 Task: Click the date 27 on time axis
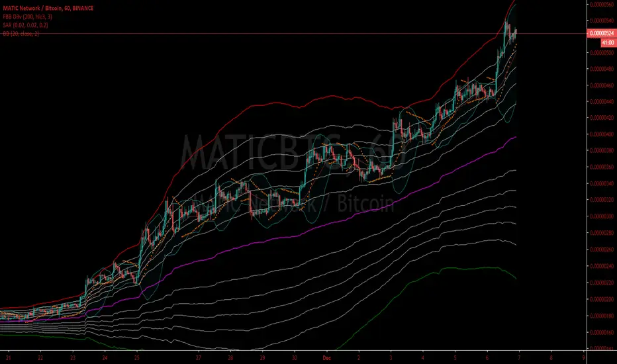tap(199, 357)
